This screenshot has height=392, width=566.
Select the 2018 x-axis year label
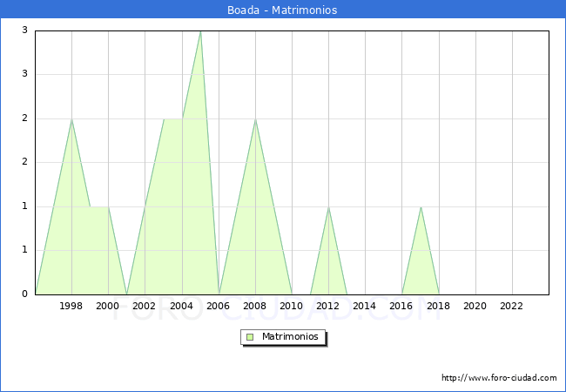coord(438,306)
